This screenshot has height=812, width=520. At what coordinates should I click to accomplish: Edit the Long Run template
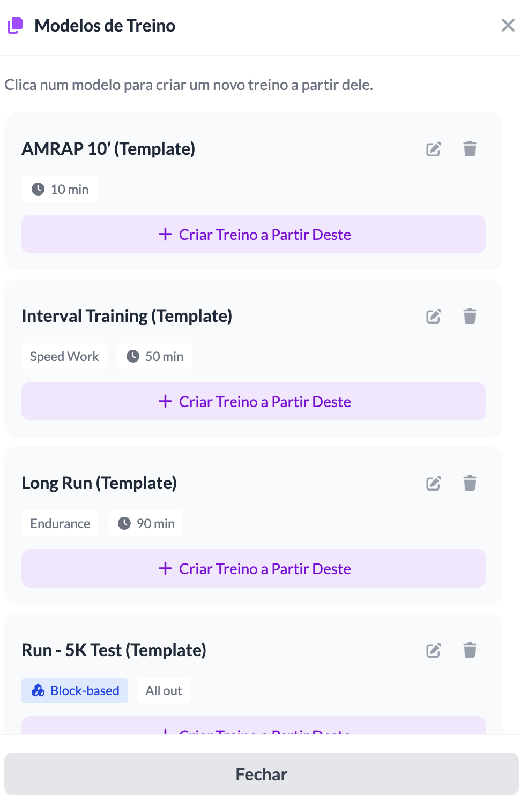click(433, 483)
